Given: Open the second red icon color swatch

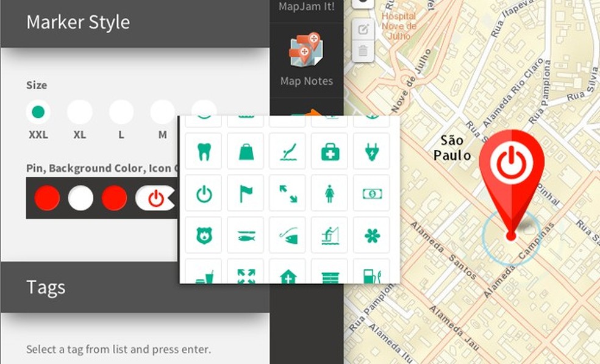Looking at the screenshot, I should 115,198.
